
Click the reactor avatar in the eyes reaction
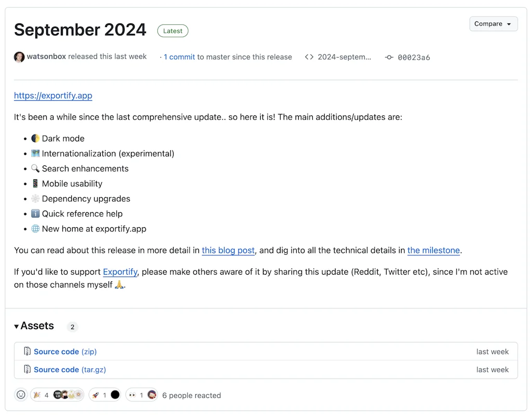tap(151, 394)
